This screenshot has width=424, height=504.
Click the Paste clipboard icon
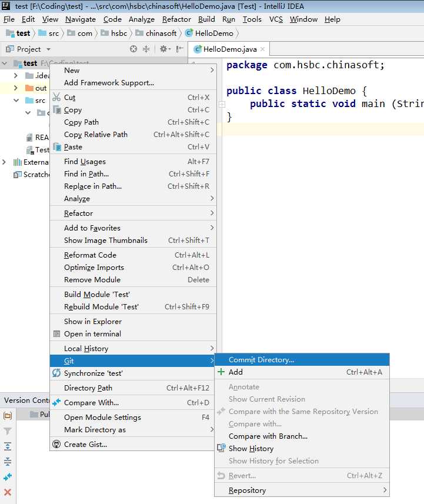click(x=56, y=147)
